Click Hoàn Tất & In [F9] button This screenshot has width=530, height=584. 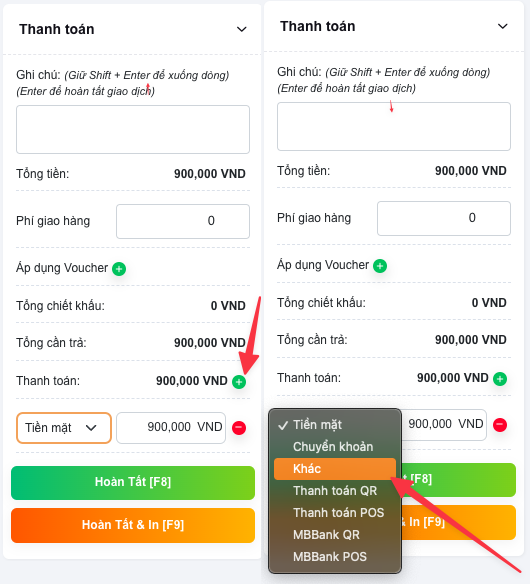133,525
